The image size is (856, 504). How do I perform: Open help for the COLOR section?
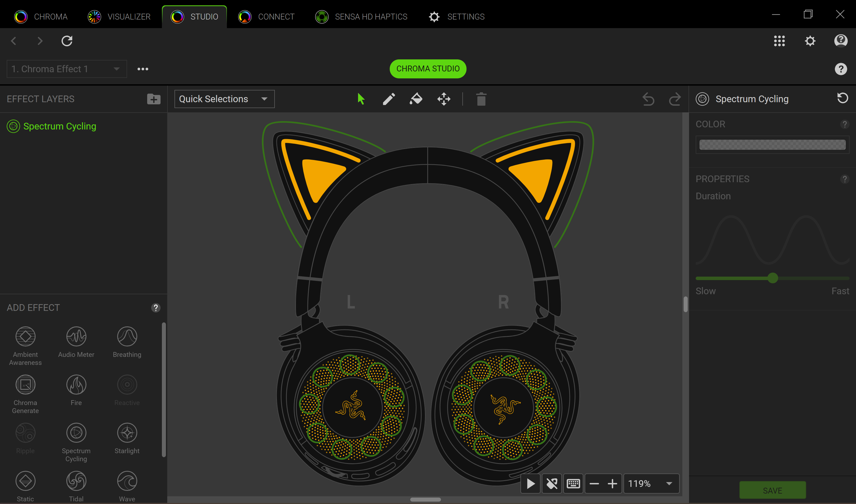click(x=844, y=124)
